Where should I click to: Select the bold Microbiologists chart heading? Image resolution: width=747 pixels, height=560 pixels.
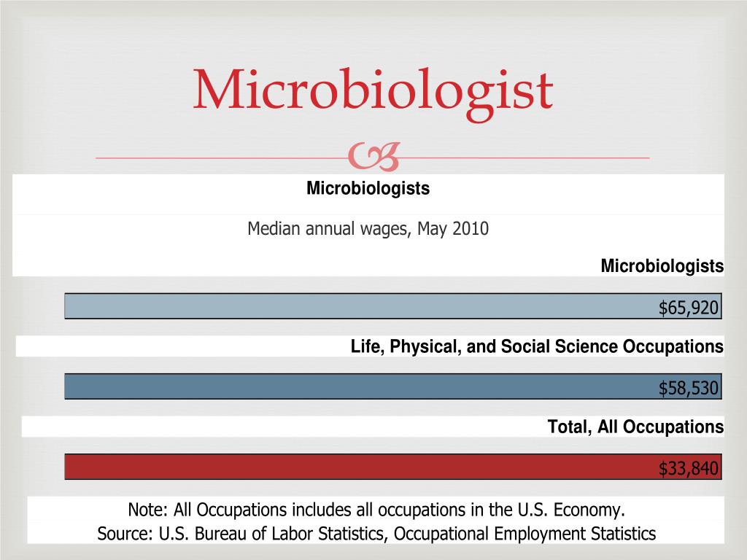[368, 189]
